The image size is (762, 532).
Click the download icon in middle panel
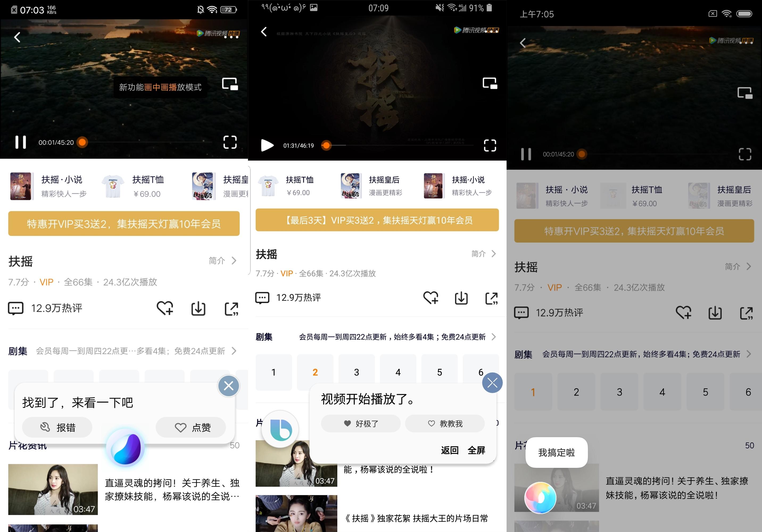[462, 299]
